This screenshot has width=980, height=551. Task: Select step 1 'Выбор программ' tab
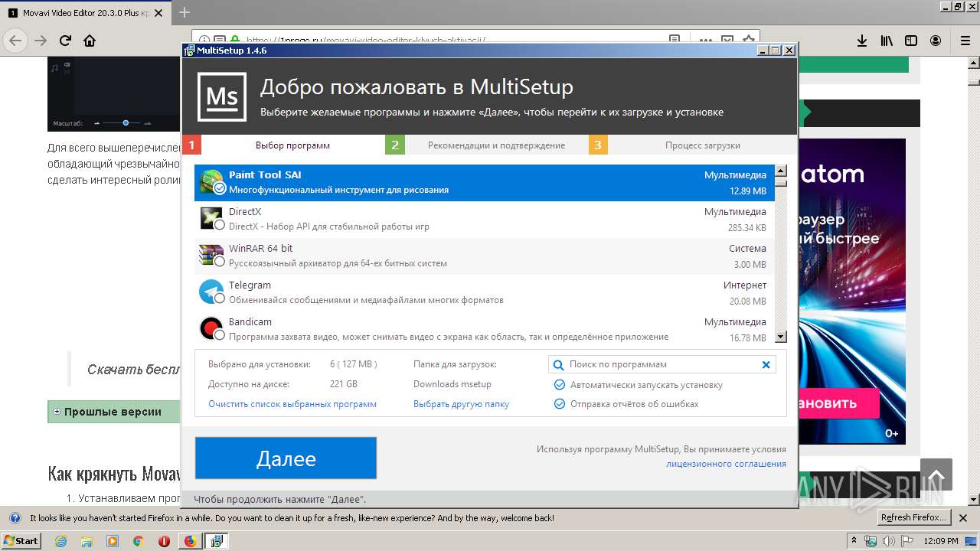point(283,145)
